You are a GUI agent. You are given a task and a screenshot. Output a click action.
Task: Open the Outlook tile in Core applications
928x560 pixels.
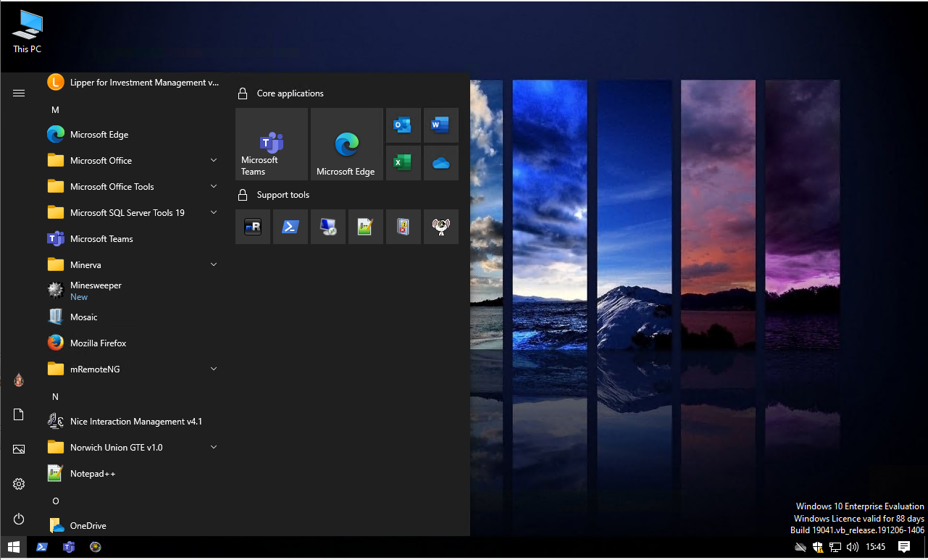point(403,125)
